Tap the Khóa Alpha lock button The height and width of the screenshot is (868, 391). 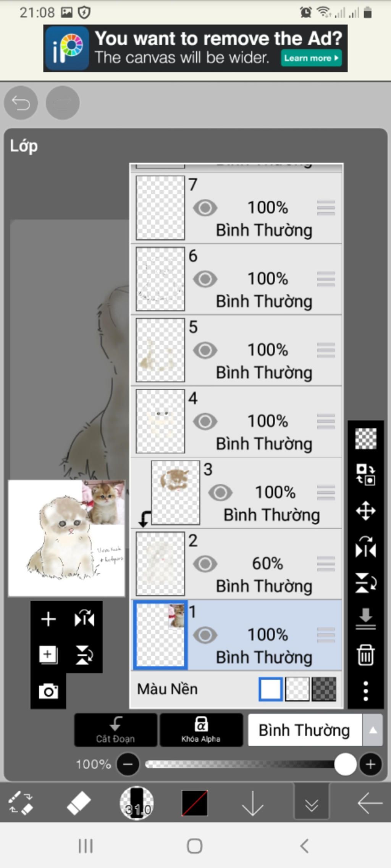pyautogui.click(x=201, y=730)
